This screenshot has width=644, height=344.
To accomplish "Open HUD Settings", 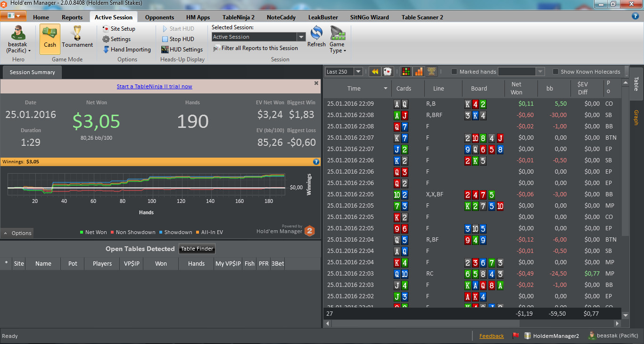I will tap(182, 50).
